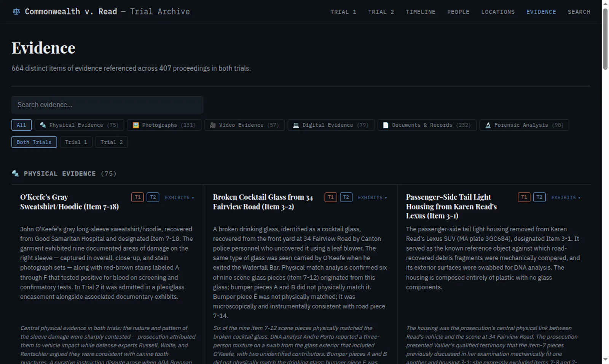The image size is (609, 364).
Task: Click T1 badge on Gray Sweatshirt card
Action: (x=138, y=197)
